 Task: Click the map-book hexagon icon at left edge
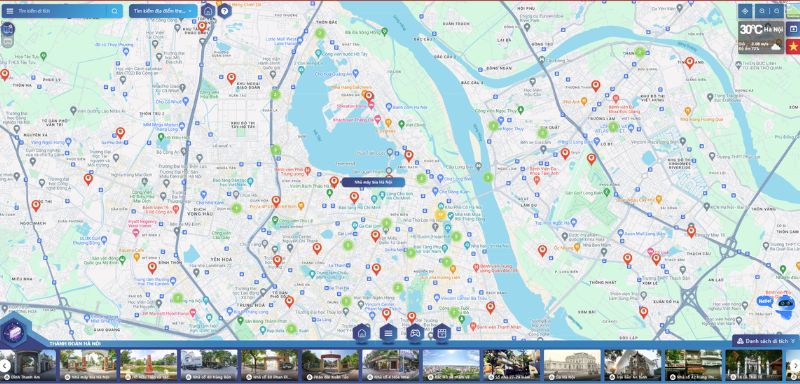(7, 29)
